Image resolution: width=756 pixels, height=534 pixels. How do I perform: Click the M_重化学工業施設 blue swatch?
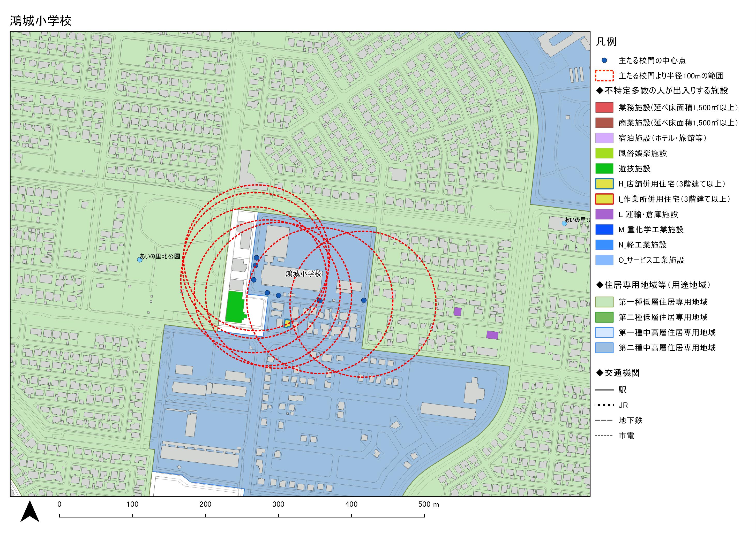click(x=604, y=230)
